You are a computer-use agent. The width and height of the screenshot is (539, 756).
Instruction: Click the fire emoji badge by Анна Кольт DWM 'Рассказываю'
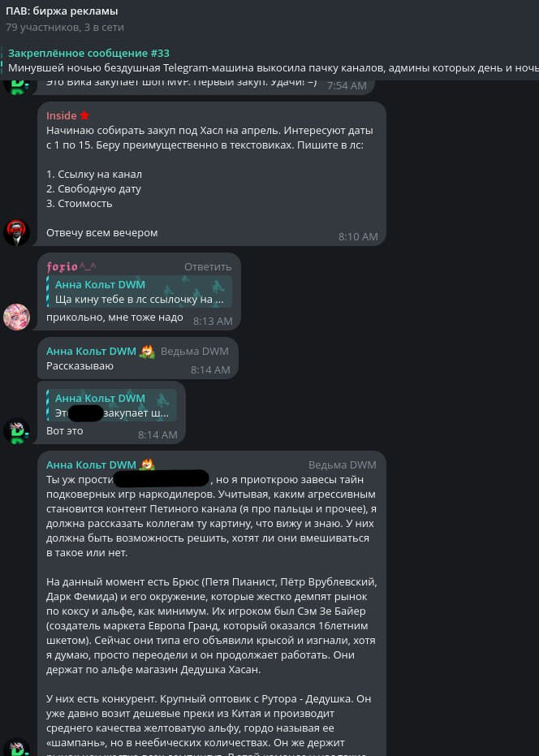coord(147,352)
